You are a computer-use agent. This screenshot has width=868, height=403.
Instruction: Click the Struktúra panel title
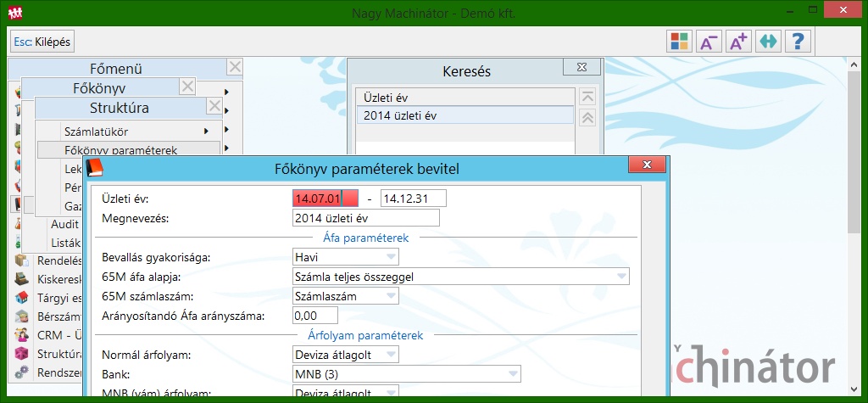point(119,108)
